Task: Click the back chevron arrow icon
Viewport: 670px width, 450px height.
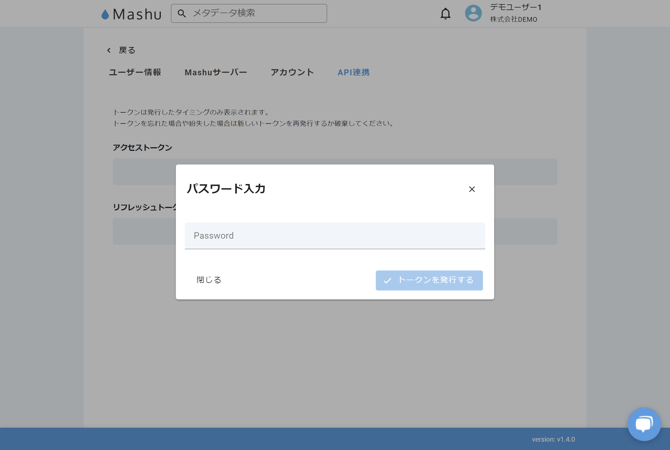Action: pos(109,50)
